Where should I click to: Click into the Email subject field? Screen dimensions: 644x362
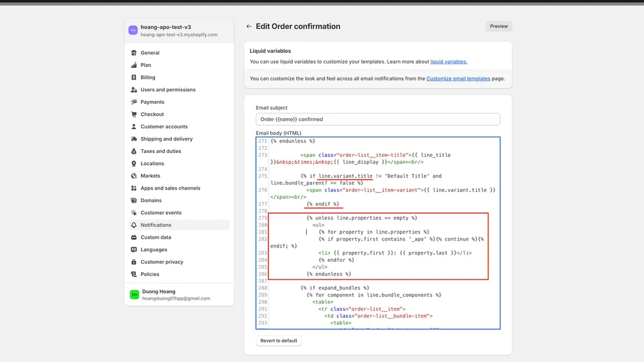(x=377, y=119)
